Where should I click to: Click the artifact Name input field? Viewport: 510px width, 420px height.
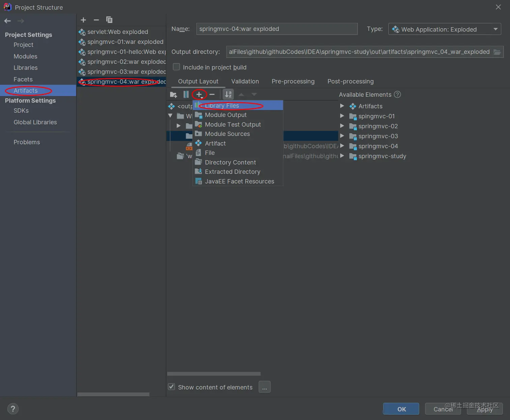pyautogui.click(x=277, y=29)
